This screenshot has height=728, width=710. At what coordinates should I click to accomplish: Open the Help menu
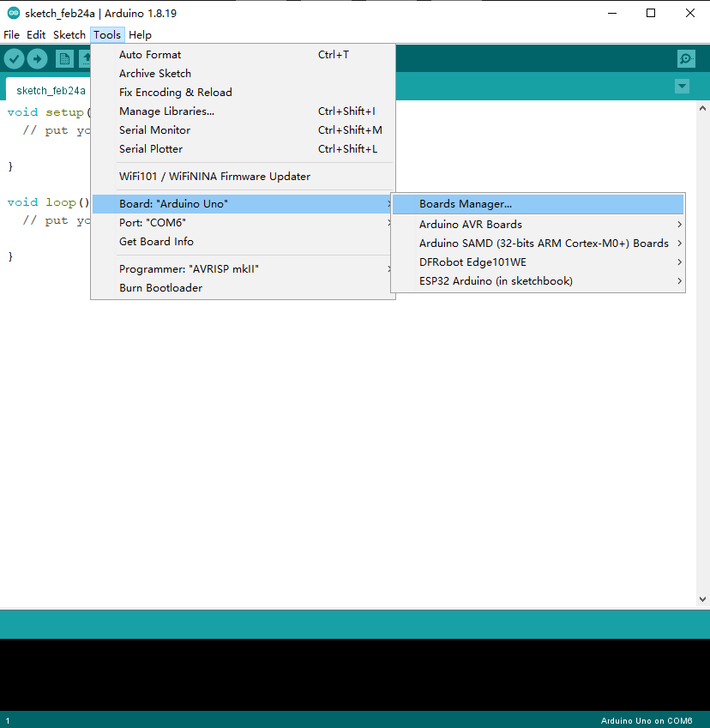[x=141, y=35]
